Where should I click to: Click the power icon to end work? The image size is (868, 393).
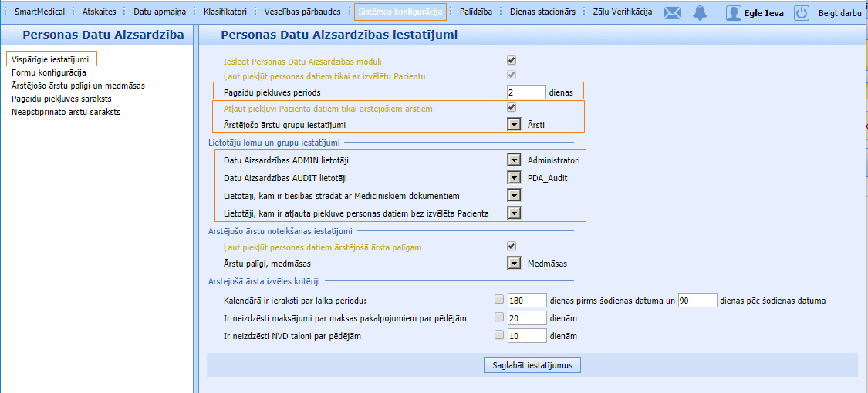coord(802,13)
